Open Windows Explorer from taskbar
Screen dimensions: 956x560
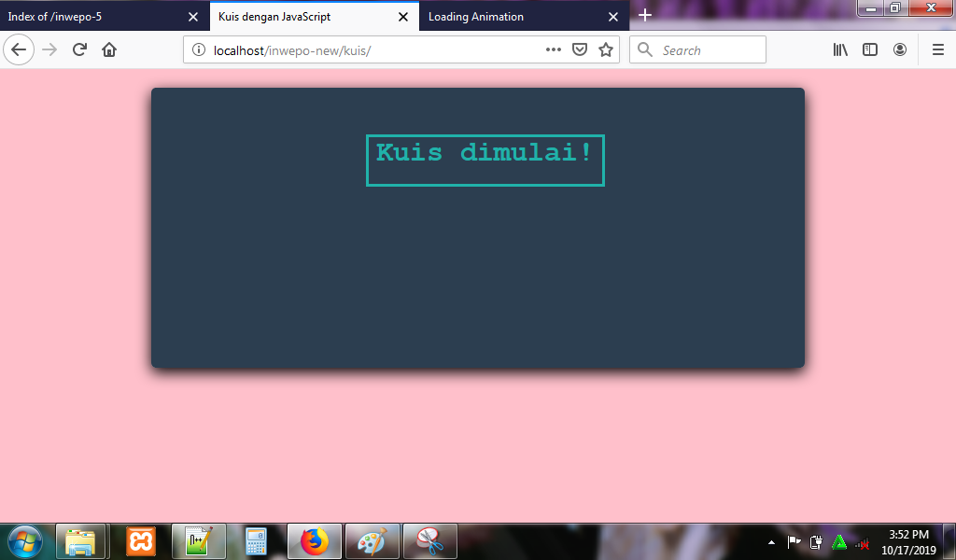click(81, 541)
